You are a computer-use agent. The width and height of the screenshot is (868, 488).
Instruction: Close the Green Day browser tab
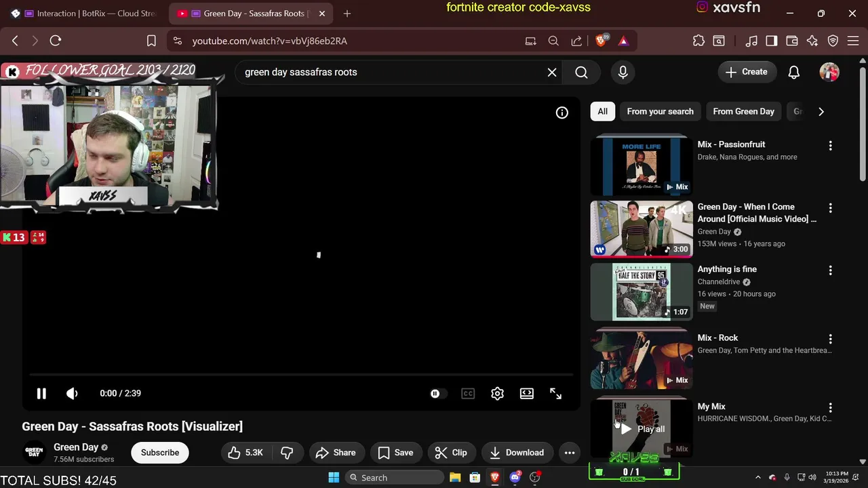[x=322, y=14]
